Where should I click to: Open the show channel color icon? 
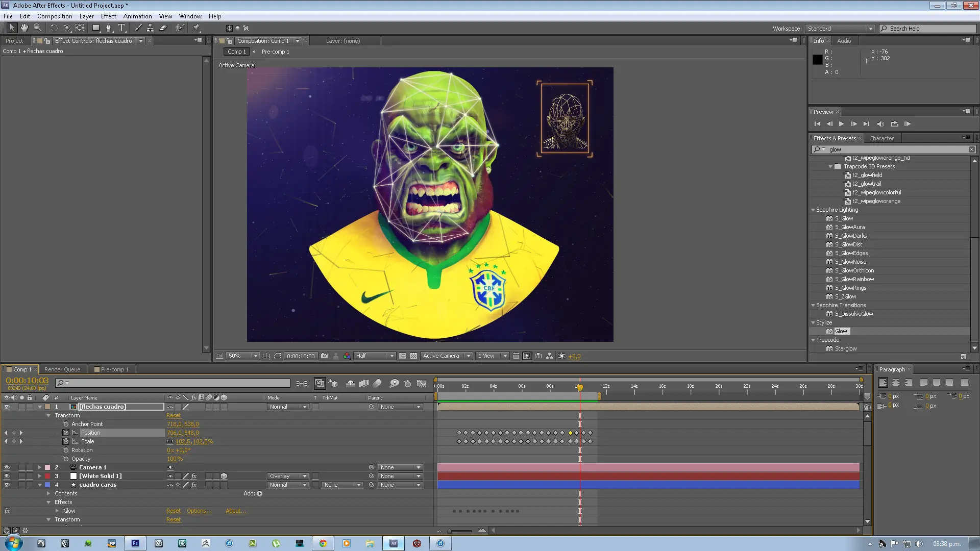tap(347, 356)
